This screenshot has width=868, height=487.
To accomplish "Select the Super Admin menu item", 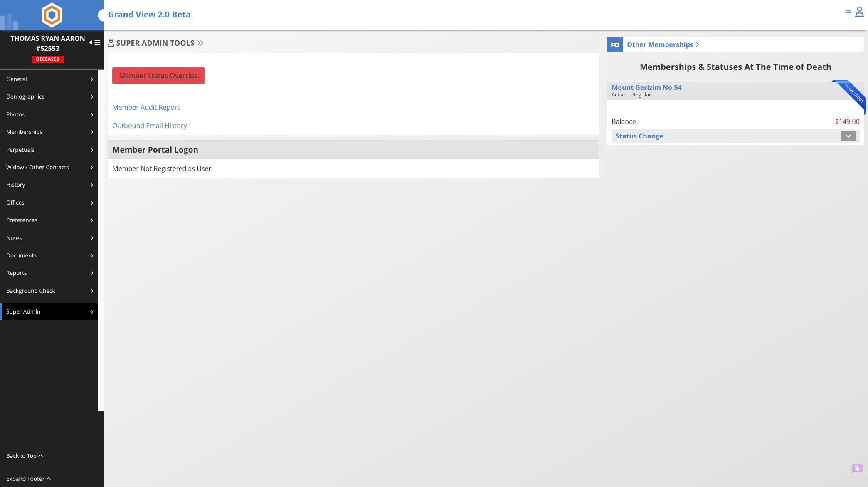I will pos(49,311).
